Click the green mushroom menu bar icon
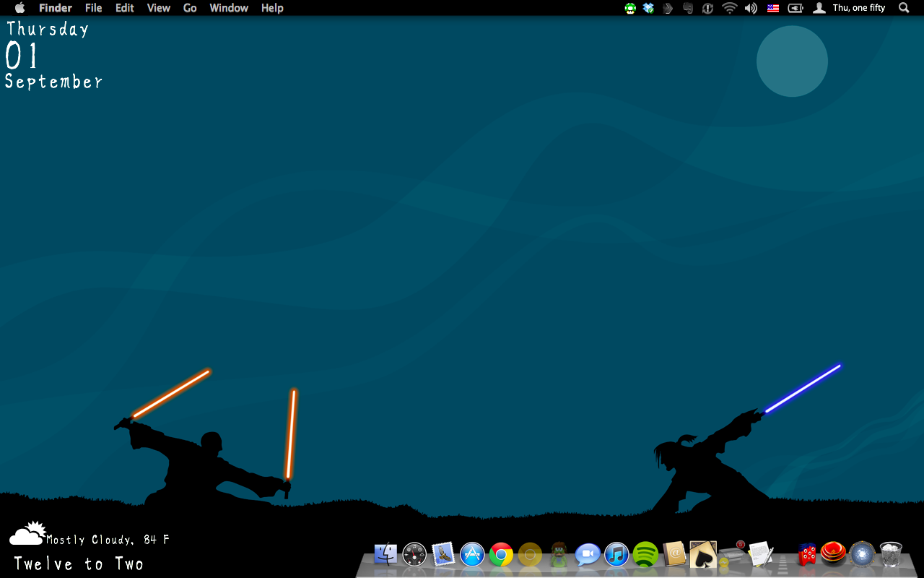Screen dimensions: 924x578 tap(630, 8)
